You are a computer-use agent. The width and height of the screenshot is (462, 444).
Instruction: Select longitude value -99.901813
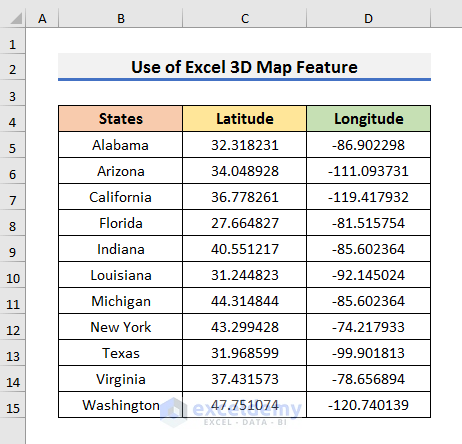click(368, 353)
